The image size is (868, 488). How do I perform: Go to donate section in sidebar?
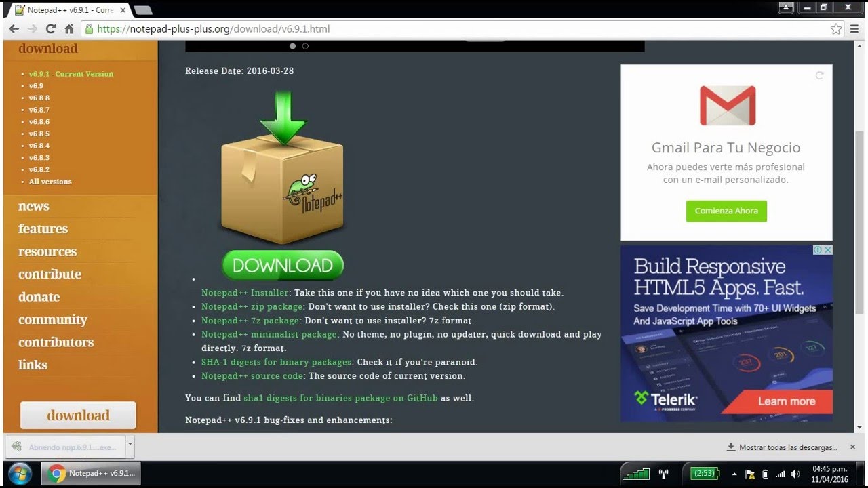tap(39, 297)
